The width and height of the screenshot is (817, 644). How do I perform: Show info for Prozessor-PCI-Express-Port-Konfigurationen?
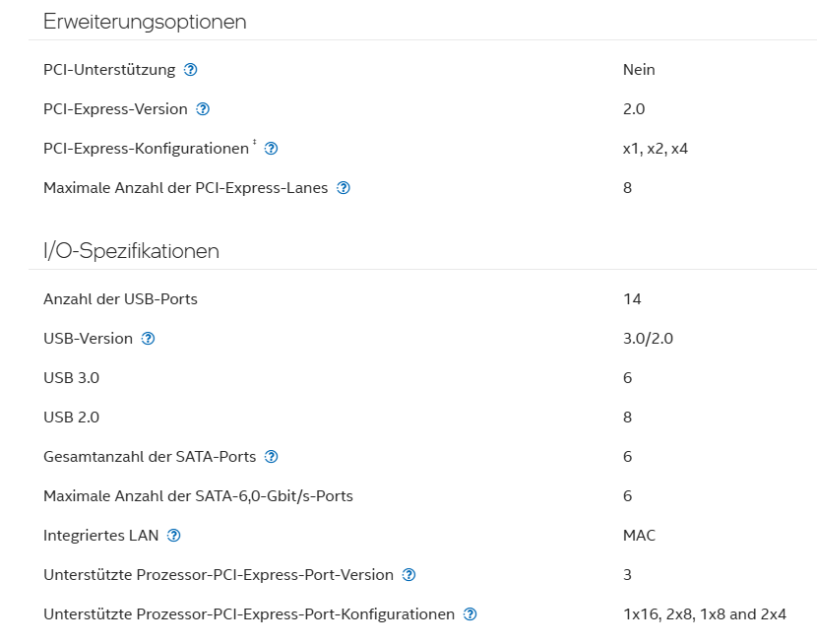coord(471,614)
